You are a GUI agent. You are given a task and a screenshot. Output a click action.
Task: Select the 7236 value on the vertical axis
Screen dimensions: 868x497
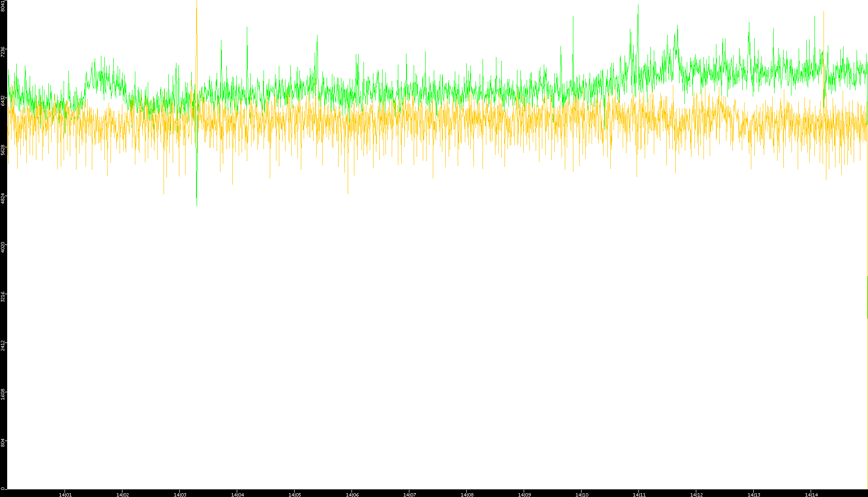3,52
